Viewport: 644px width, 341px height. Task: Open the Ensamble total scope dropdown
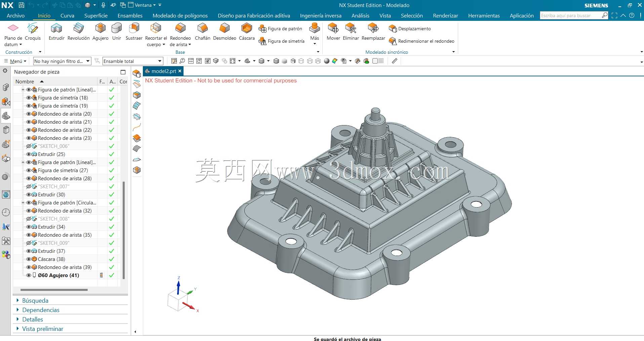[x=133, y=61]
